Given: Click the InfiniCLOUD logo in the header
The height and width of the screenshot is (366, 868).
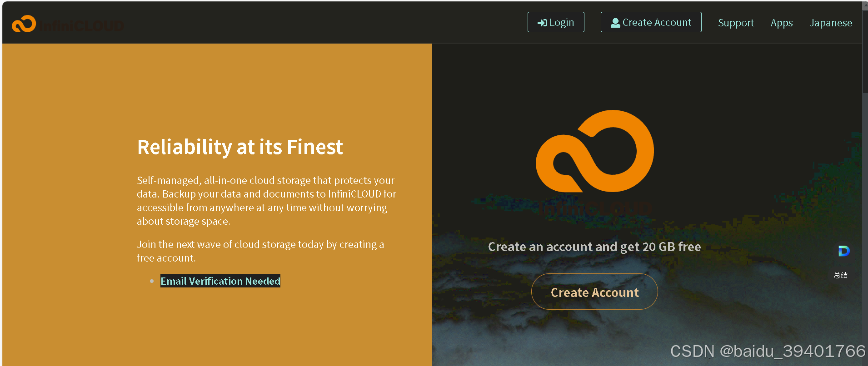Looking at the screenshot, I should (67, 25).
